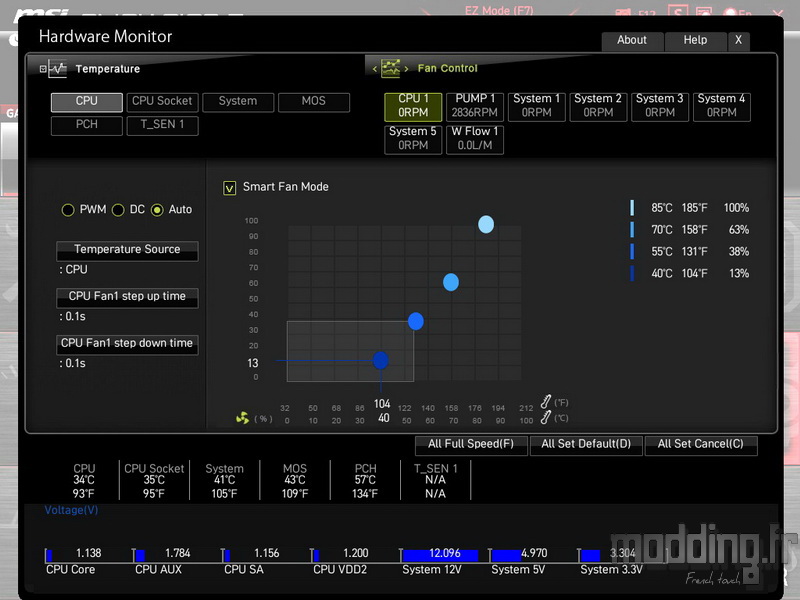The height and width of the screenshot is (600, 800).
Task: Click color bar next to 70°C legend
Action: point(633,230)
